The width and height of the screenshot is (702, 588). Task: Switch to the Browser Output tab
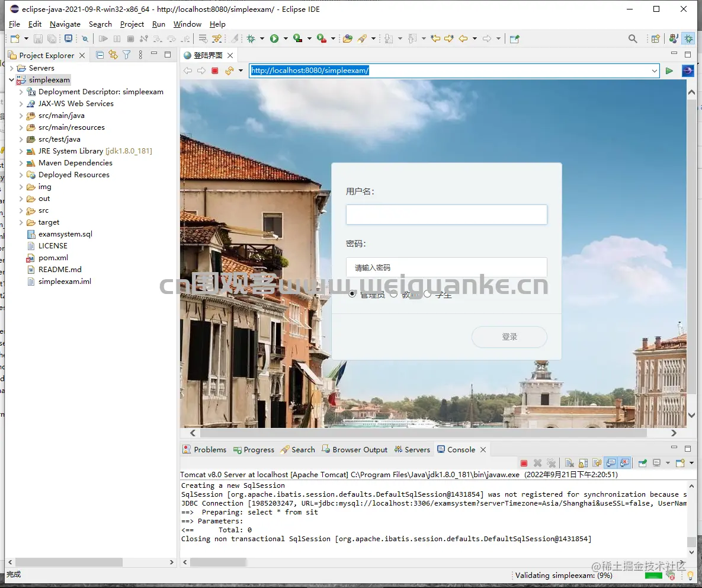(x=355, y=450)
